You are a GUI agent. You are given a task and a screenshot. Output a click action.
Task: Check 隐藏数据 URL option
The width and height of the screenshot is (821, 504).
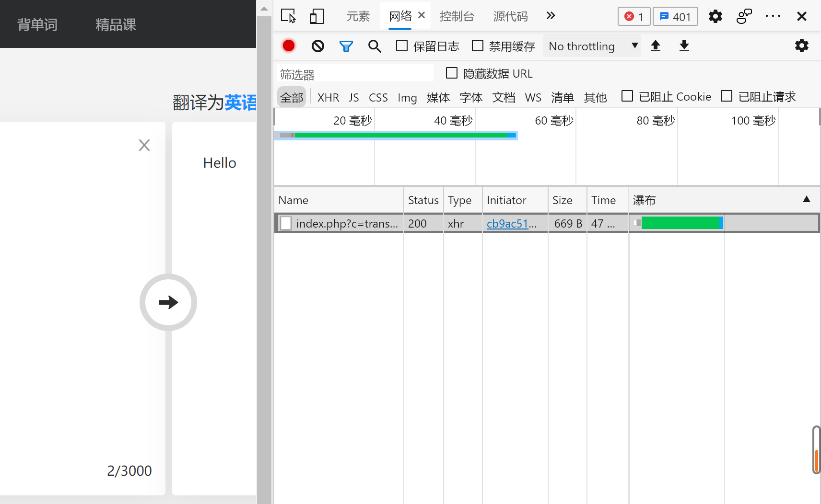click(x=452, y=73)
